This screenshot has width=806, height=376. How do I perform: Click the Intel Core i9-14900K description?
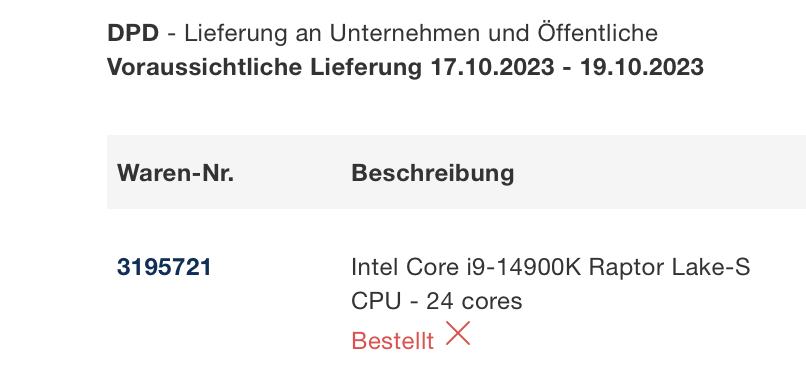(x=551, y=284)
